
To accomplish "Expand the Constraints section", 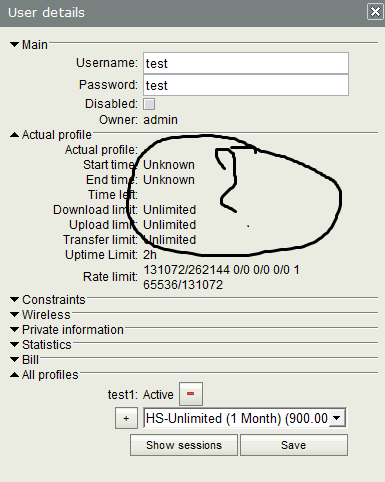I will click(x=14, y=299).
